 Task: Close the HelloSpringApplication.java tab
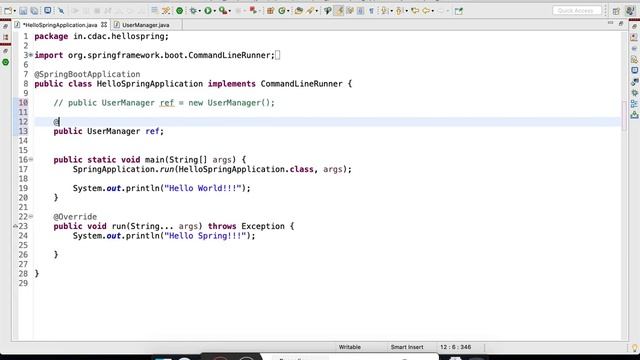104,25
